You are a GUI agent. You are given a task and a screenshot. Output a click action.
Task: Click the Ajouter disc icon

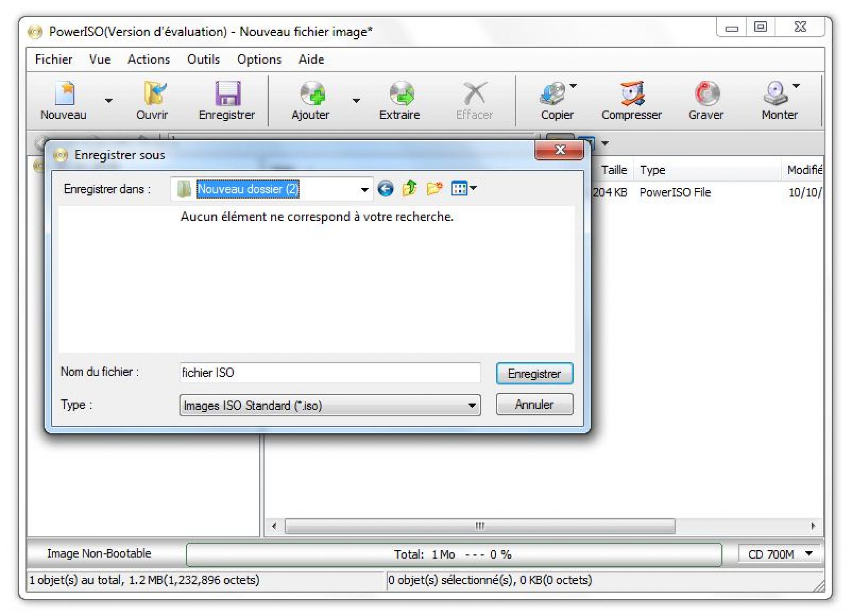pyautogui.click(x=312, y=94)
